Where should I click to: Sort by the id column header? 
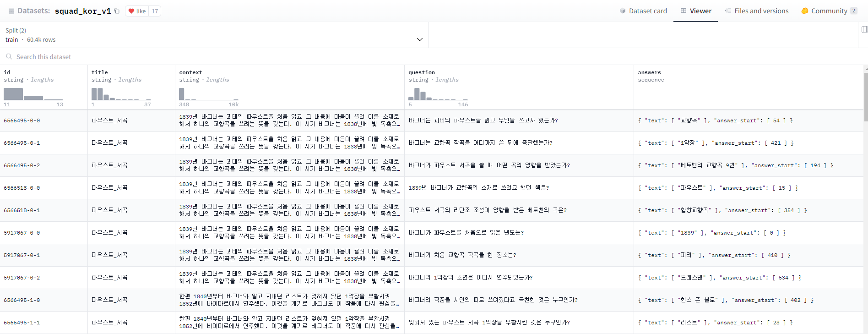tap(7, 72)
